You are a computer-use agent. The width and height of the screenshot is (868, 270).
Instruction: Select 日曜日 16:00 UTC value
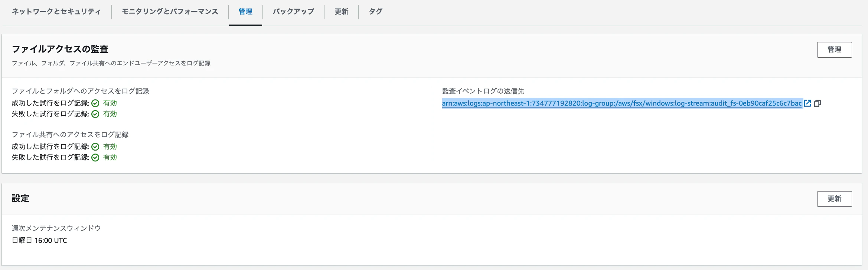[39, 241]
